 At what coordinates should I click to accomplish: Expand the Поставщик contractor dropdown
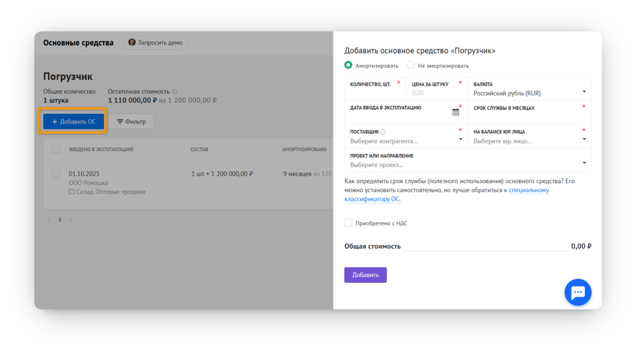tap(406, 136)
